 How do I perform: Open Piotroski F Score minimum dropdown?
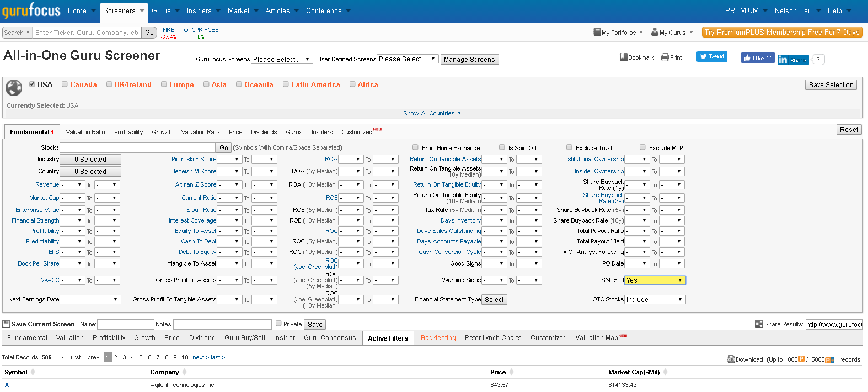pos(229,159)
